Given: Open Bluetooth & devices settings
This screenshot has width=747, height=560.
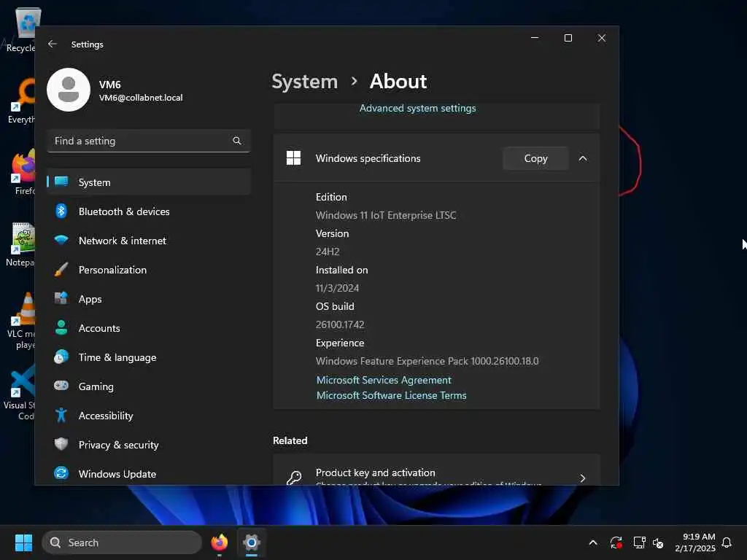Looking at the screenshot, I should [149, 211].
